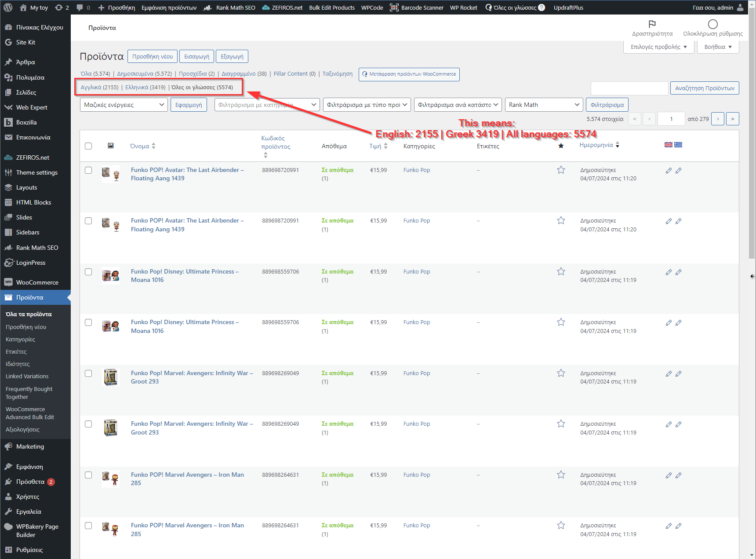
Task: Open Κατηγορίες submenu under Προϊόντα
Action: click(21, 340)
